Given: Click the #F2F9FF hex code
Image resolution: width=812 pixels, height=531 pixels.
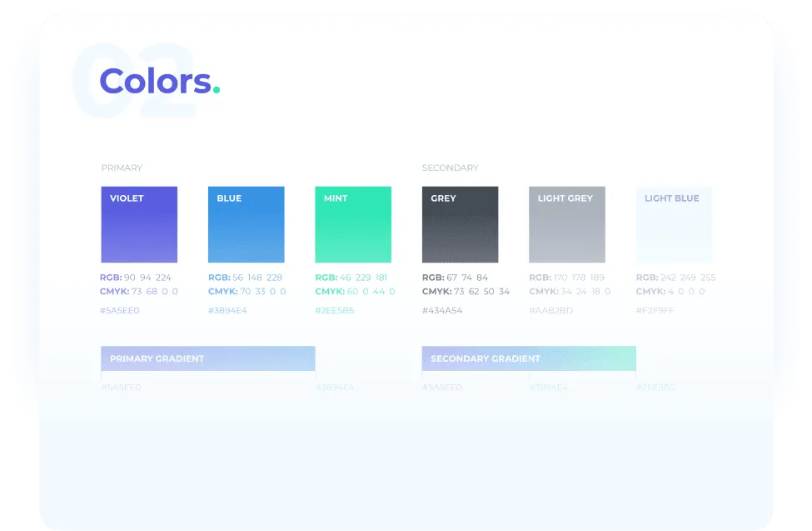Looking at the screenshot, I should pyautogui.click(x=655, y=311).
